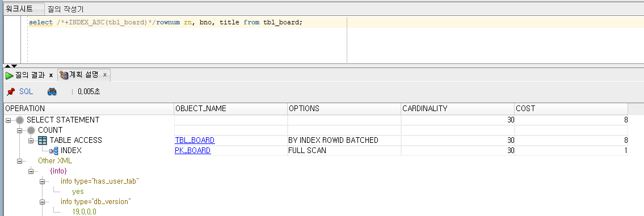The width and height of the screenshot is (644, 216).
Task: Click the OPERATION column header
Action: [x=89, y=109]
